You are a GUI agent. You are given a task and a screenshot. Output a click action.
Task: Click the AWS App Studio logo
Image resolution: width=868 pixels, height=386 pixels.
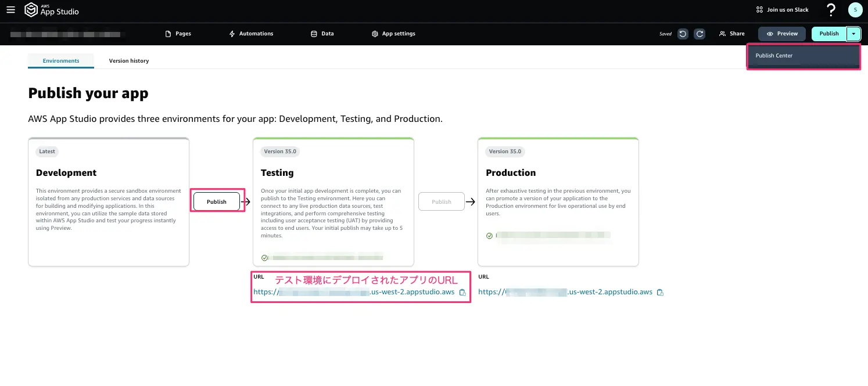click(x=52, y=10)
